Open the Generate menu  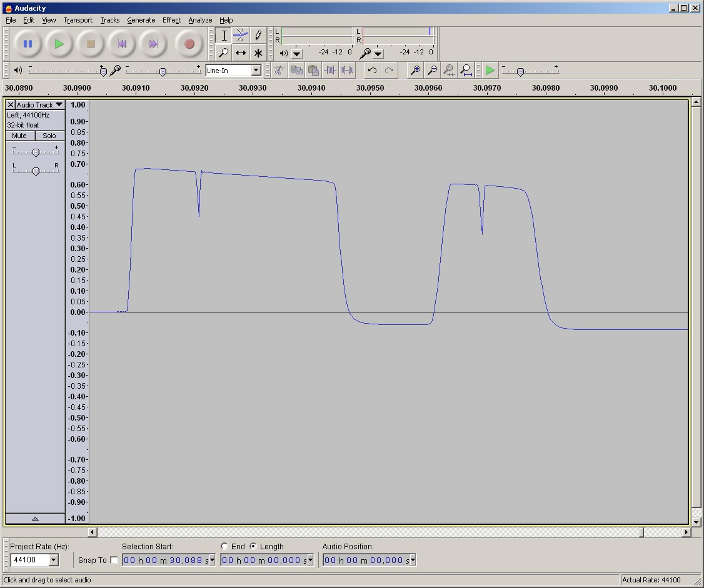tap(141, 20)
